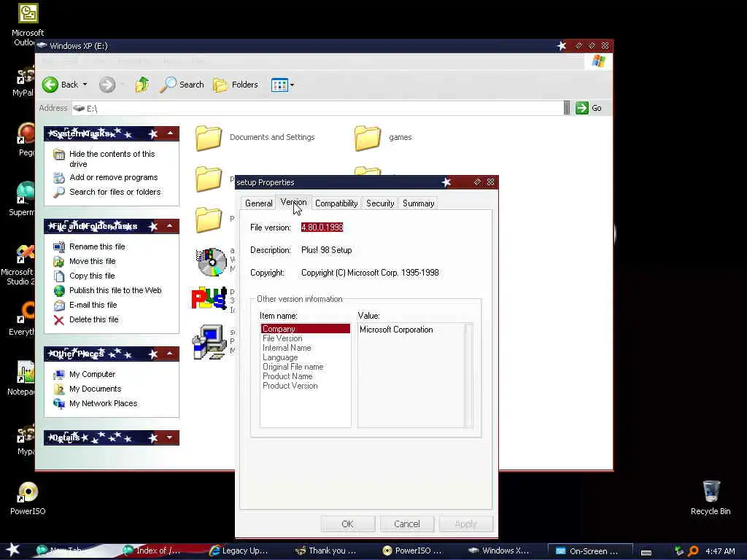Open the Security tab
Screen dimensions: 747x560
coord(380,203)
